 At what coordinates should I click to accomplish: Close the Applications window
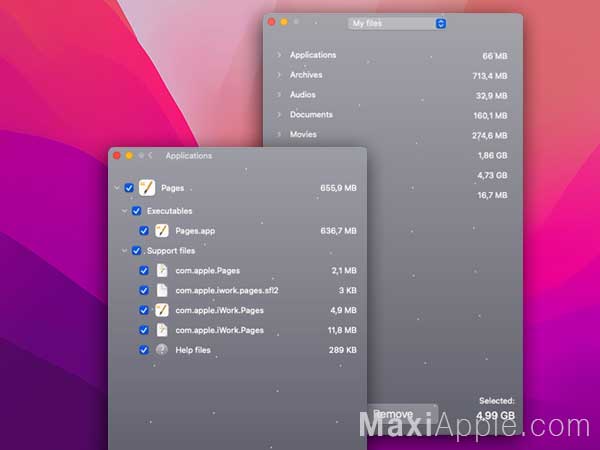coord(117,155)
